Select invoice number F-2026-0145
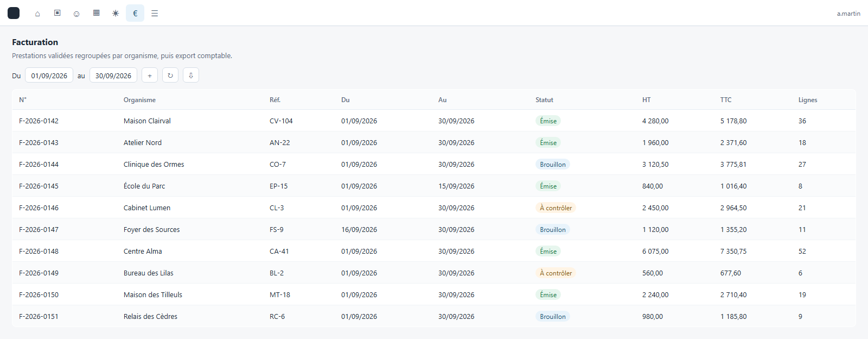 click(39, 186)
